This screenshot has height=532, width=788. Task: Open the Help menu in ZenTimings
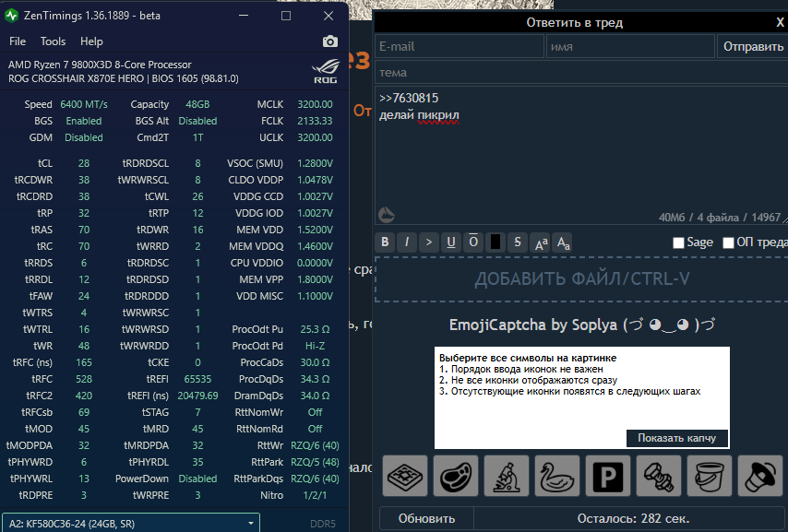tap(91, 41)
